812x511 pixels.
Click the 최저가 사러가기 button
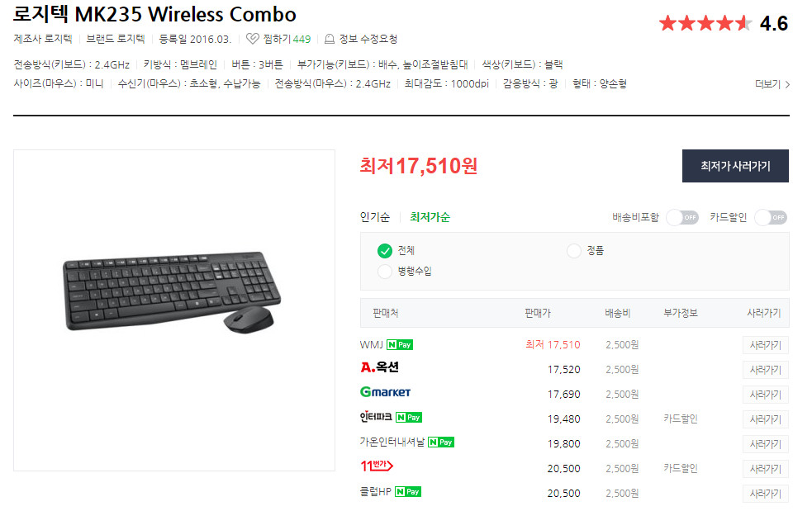(735, 166)
